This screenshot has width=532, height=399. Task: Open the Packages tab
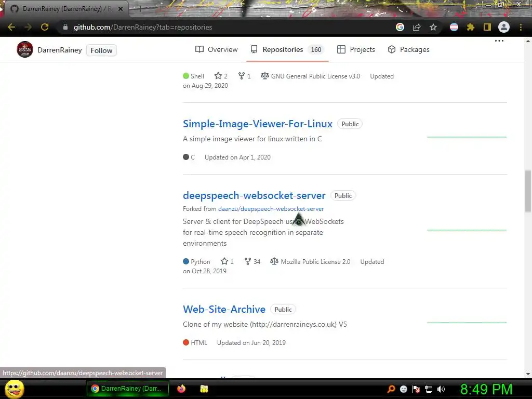pos(408,49)
